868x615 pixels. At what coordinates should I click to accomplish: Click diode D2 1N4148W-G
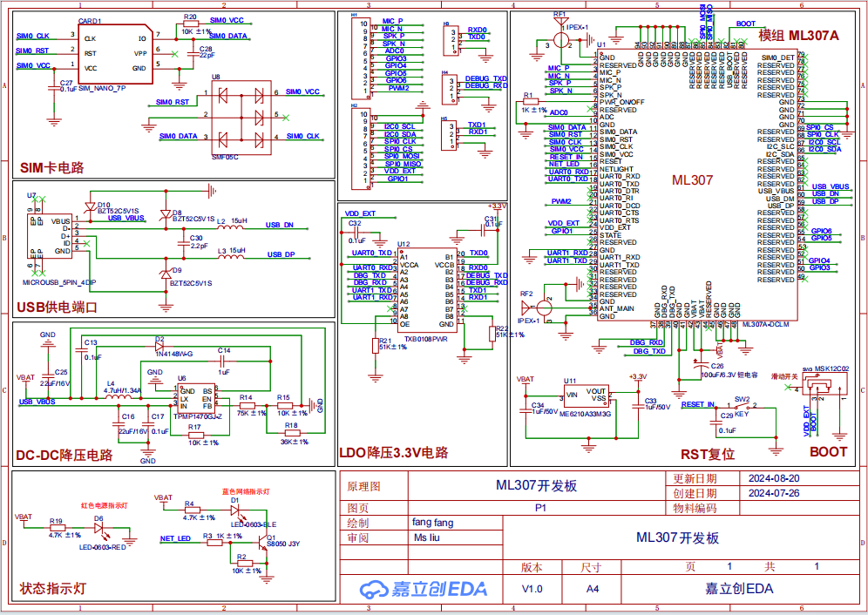(160, 346)
